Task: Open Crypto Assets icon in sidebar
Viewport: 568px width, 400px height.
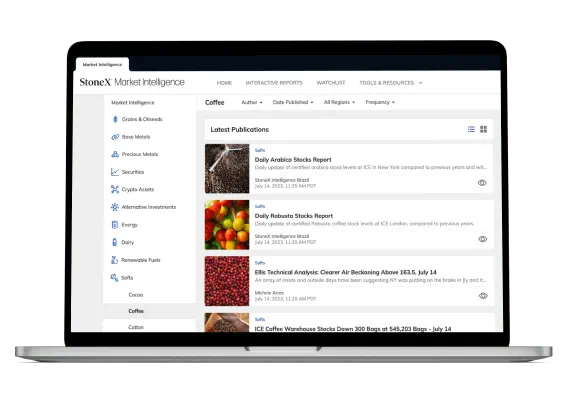Action: [115, 189]
